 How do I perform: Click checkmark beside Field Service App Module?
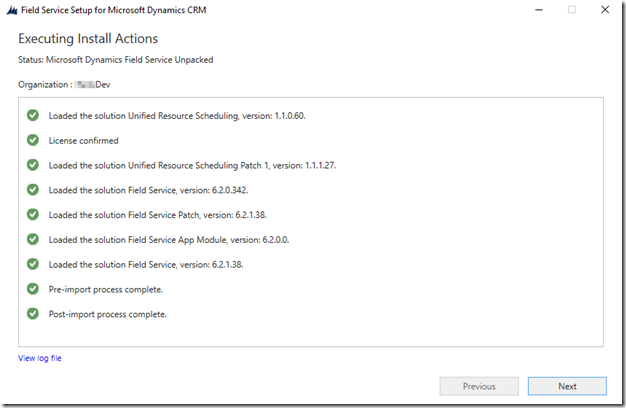[33, 239]
